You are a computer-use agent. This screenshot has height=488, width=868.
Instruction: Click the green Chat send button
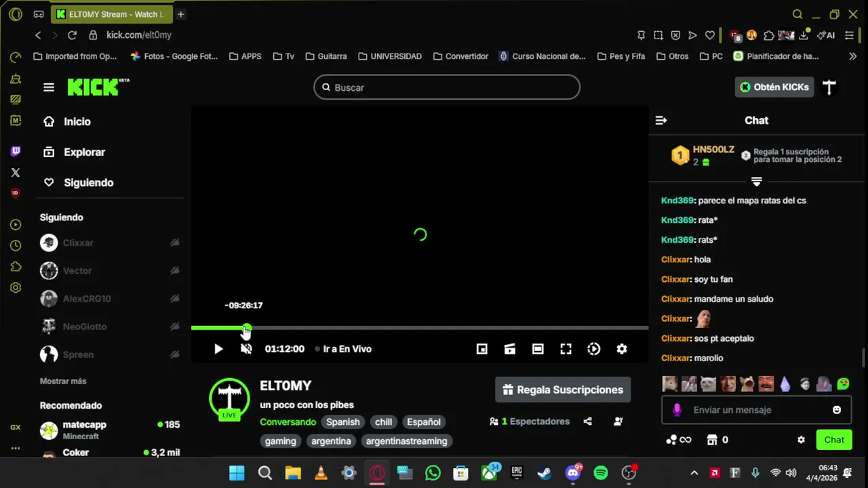[x=834, y=440]
